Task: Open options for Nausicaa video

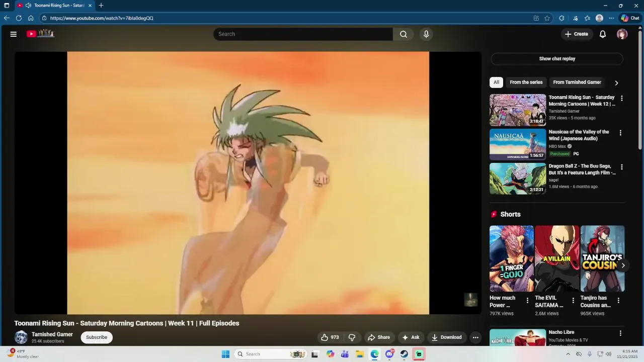Action: click(620, 133)
